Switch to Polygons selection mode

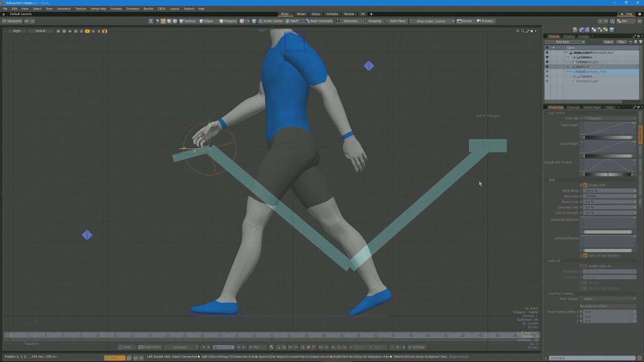point(228,21)
